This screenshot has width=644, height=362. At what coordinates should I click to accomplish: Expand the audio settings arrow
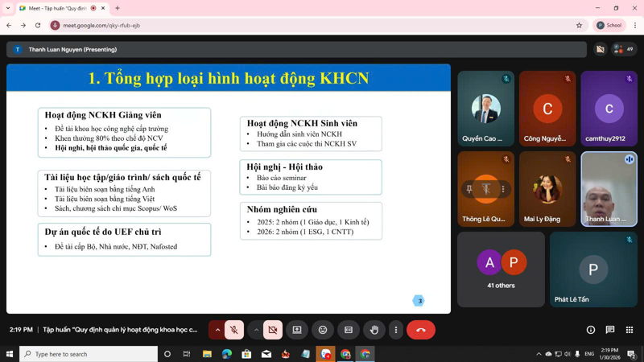(x=217, y=330)
